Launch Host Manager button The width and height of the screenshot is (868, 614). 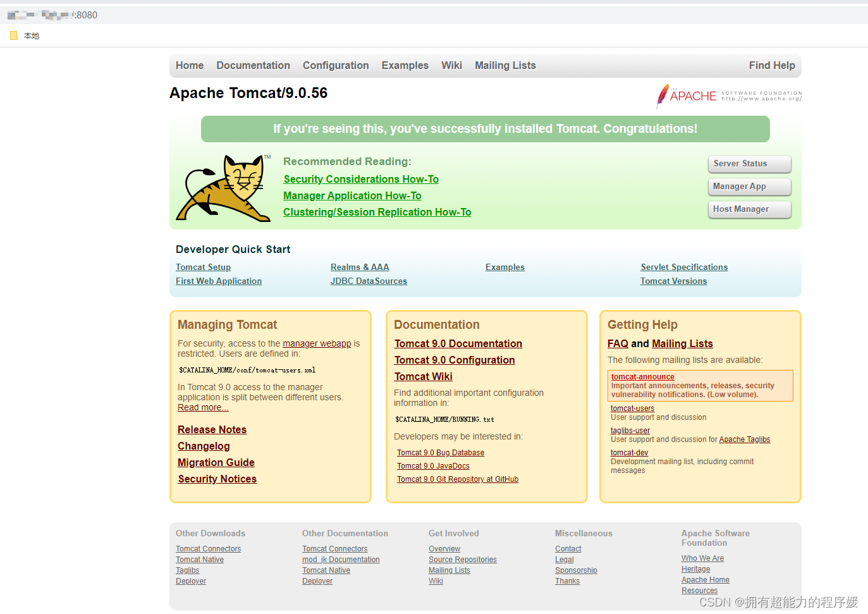pyautogui.click(x=749, y=209)
